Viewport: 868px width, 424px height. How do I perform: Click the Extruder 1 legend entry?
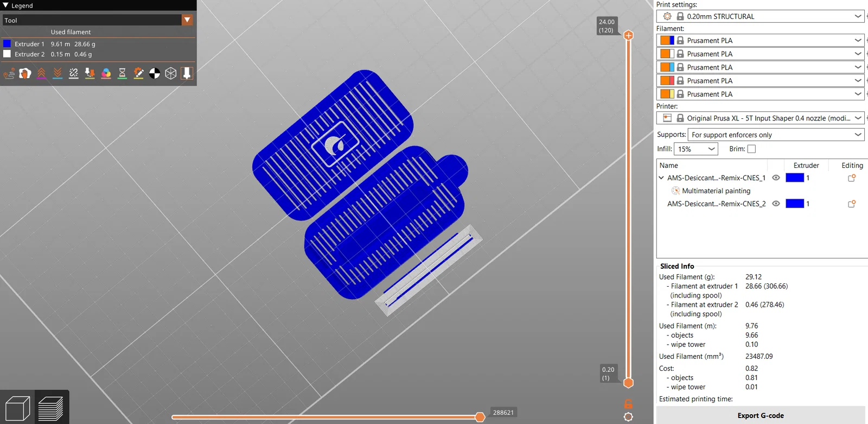pyautogui.click(x=49, y=44)
